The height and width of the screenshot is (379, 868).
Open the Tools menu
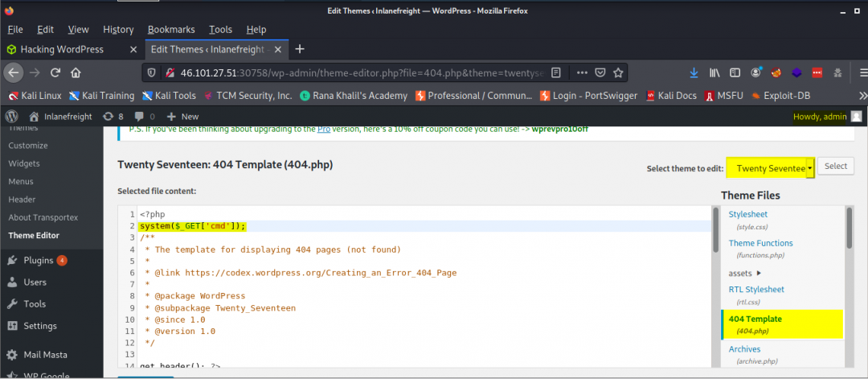tap(220, 29)
